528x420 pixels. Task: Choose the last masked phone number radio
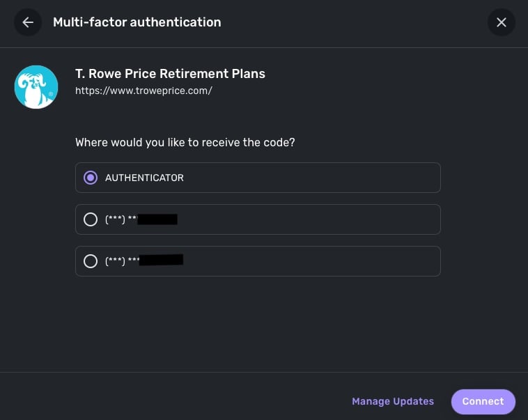click(91, 261)
